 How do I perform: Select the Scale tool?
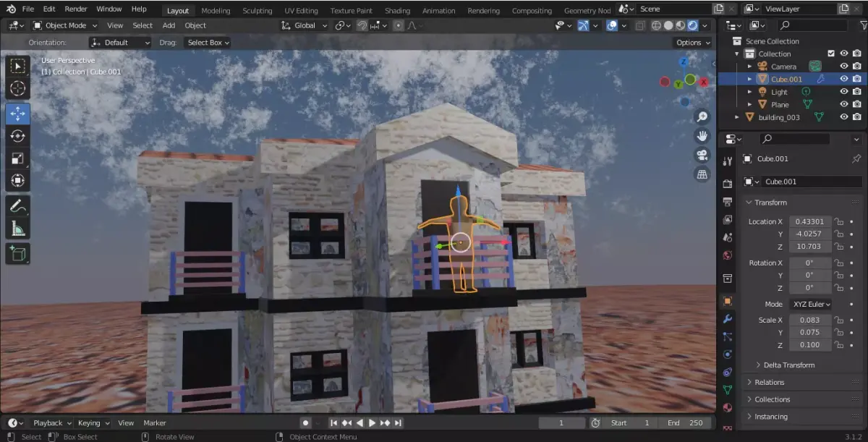[18, 158]
